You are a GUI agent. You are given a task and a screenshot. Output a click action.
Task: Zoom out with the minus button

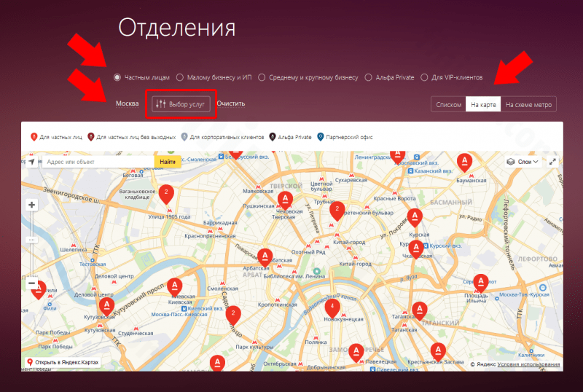32,283
